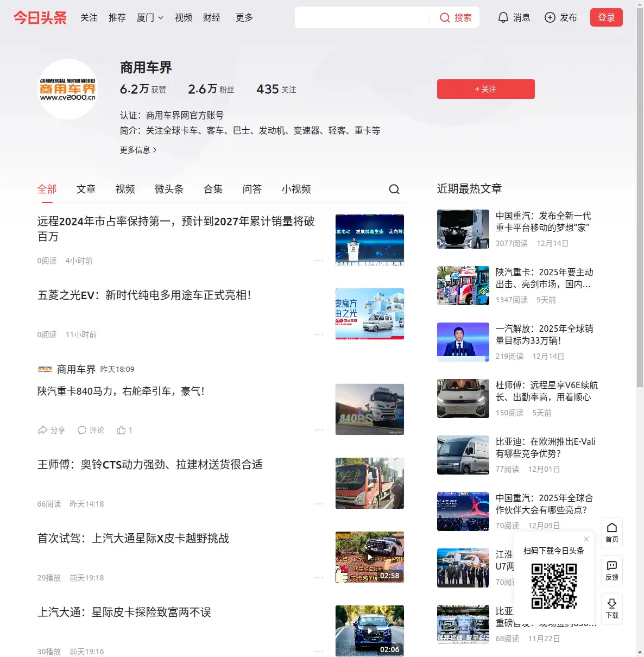The image size is (644, 657).
Task: Click inside the top search field
Action: pyautogui.click(x=363, y=18)
